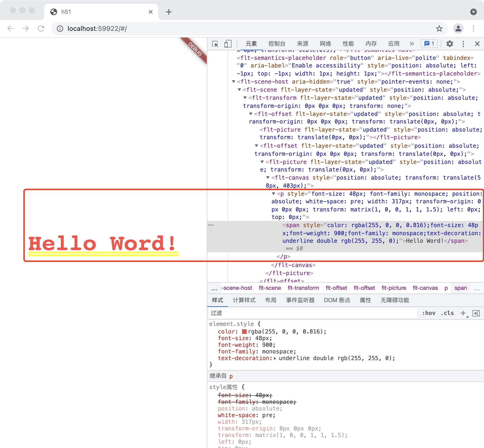The image size is (484, 448).
Task: Switch to the 控制台 tab
Action: (276, 44)
